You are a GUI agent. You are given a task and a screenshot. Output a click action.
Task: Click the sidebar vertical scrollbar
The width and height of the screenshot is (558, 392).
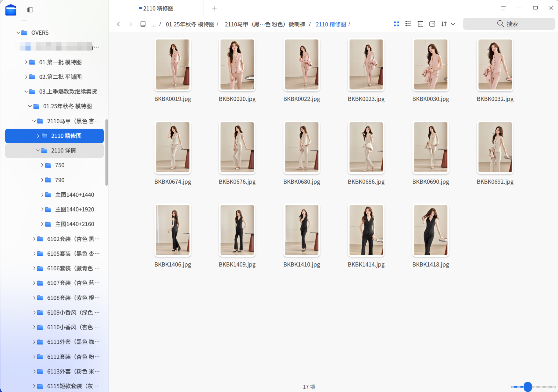point(106,152)
